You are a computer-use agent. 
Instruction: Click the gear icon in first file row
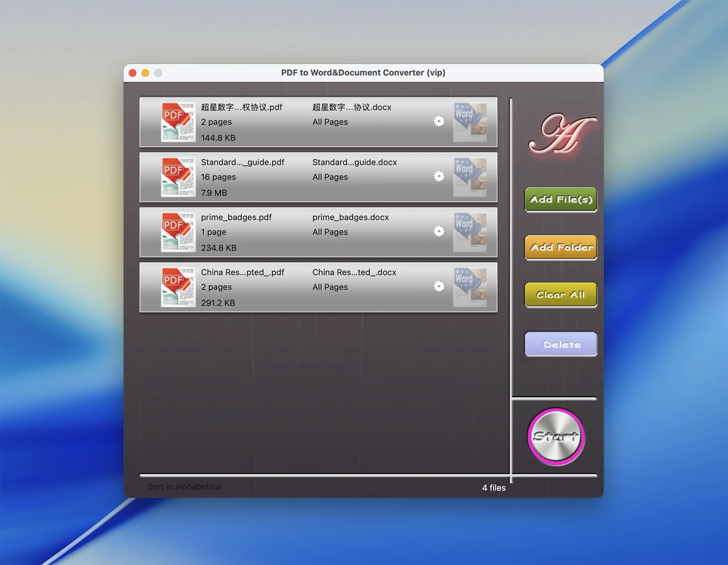tap(439, 122)
